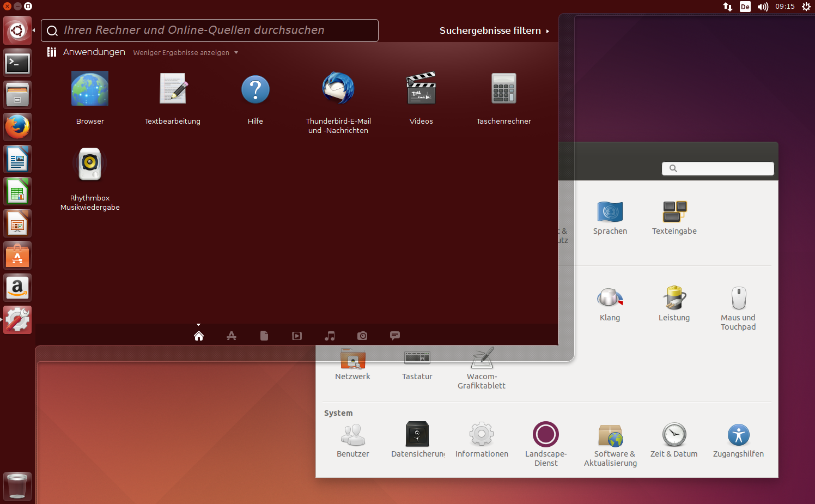Open the sound volume indicator
815x504 pixels.
[763, 7]
